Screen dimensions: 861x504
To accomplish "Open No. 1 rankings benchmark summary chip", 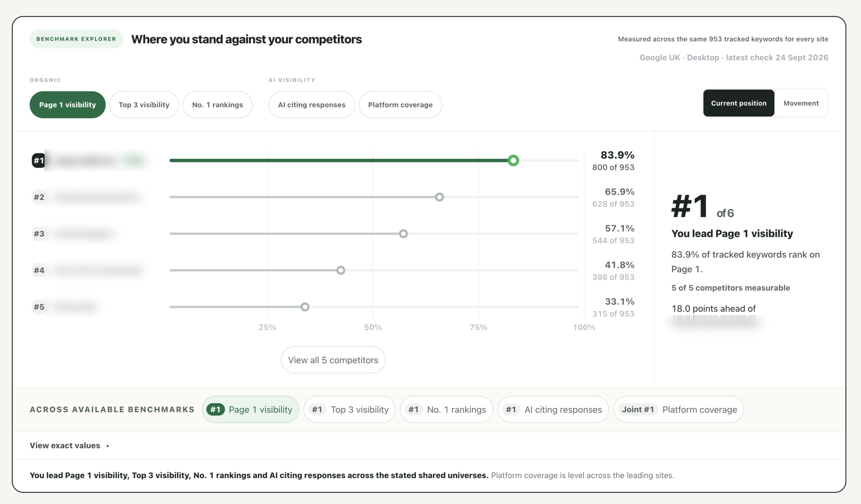I will coord(446,409).
